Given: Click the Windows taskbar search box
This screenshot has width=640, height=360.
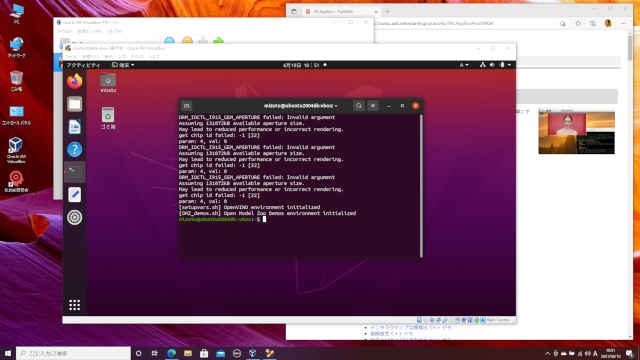Looking at the screenshot, I should point(73,353).
